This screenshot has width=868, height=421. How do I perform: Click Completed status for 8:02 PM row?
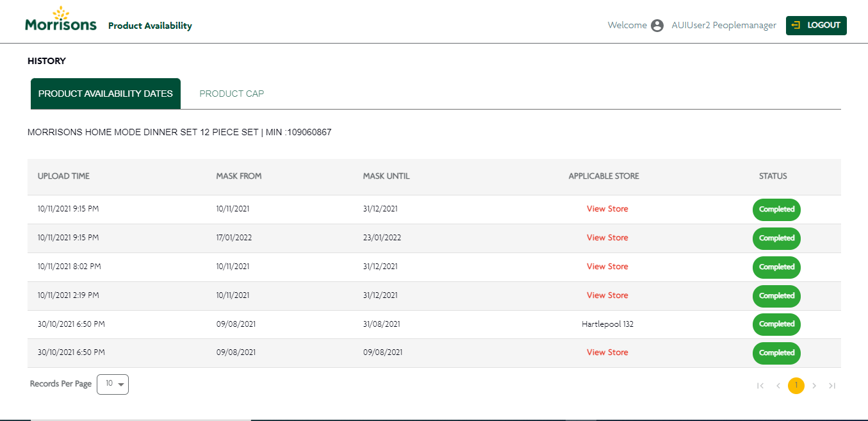point(776,267)
